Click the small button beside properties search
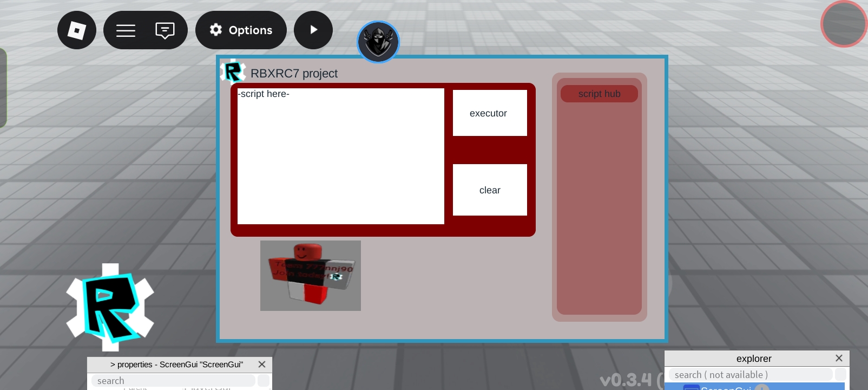 pos(264,381)
